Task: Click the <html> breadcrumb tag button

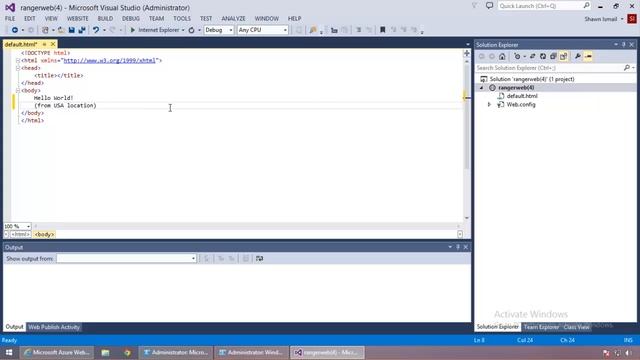Action: point(20,234)
